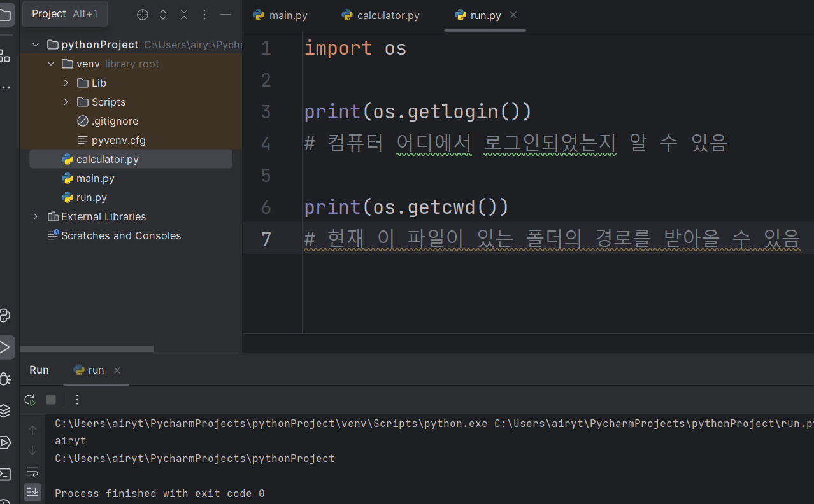
Task: Click the Project Alt+1 tooltip label
Action: pos(65,13)
